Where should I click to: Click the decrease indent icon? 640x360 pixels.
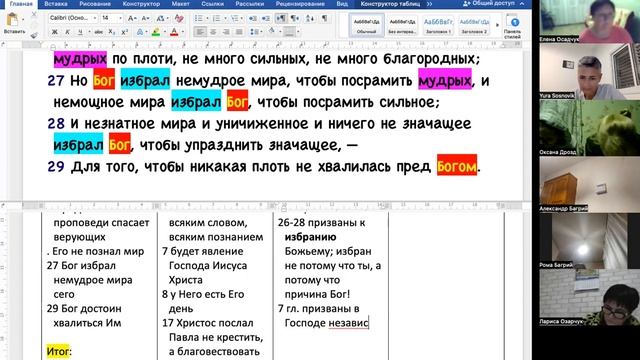pyautogui.click(x=253, y=18)
